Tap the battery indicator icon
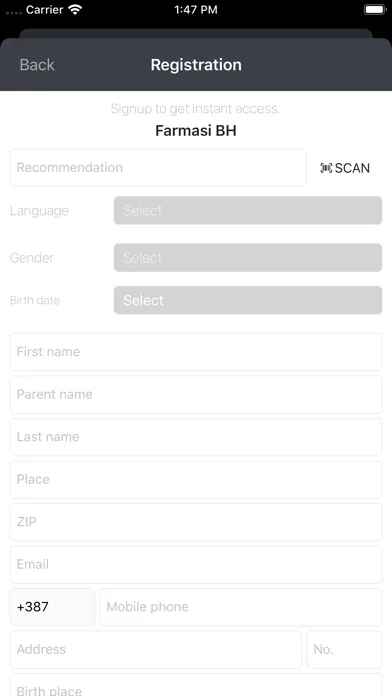The height and width of the screenshot is (696, 392). pos(375,10)
